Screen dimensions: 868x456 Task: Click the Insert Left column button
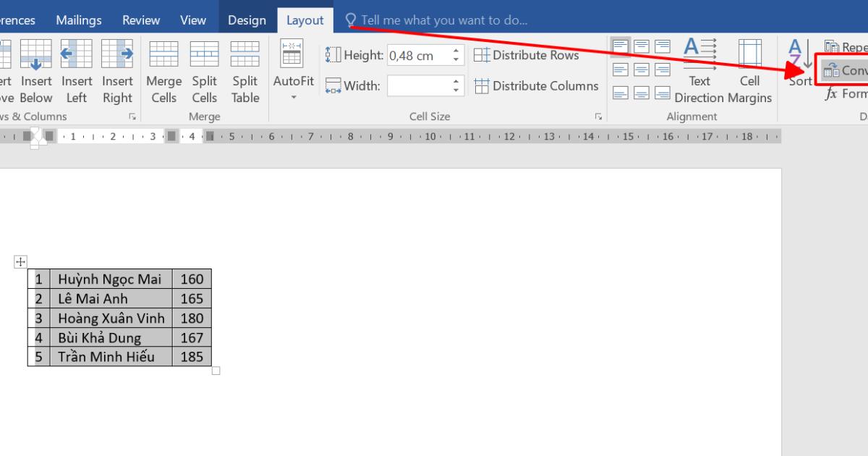point(76,72)
